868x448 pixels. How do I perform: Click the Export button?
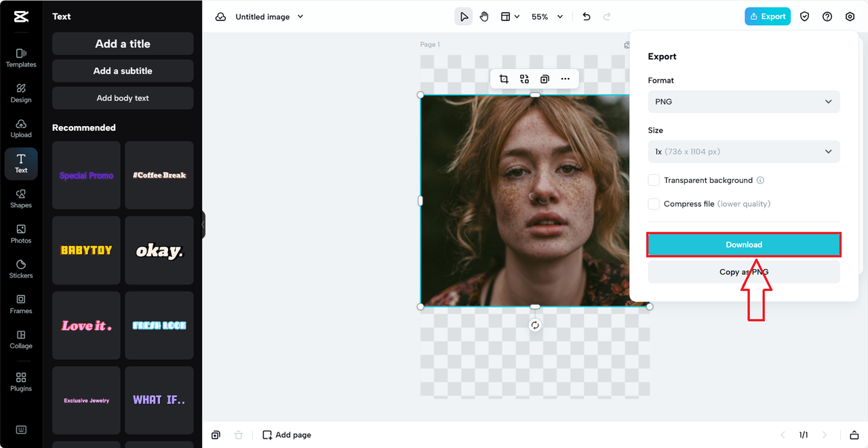(x=768, y=17)
